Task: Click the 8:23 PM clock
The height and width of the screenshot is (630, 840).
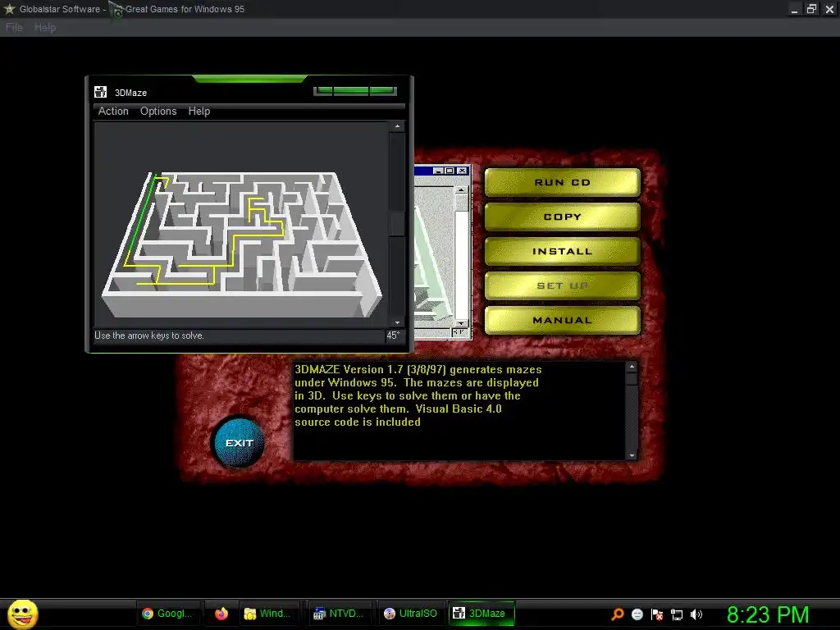Action: (768, 614)
